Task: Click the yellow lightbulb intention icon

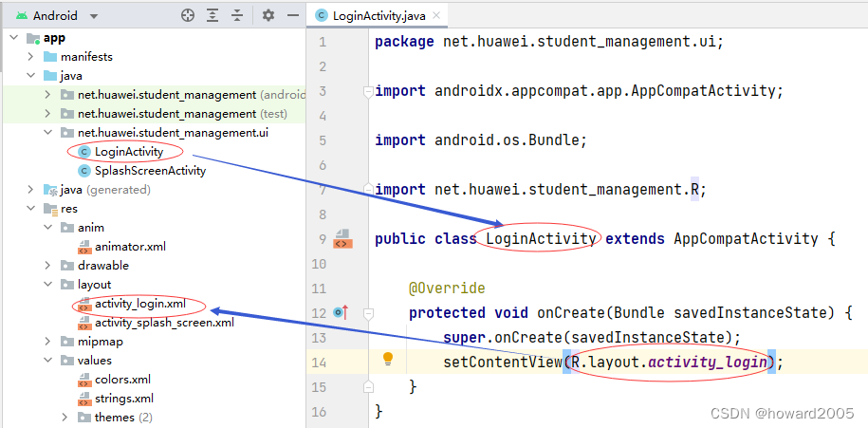Action: 388,359
